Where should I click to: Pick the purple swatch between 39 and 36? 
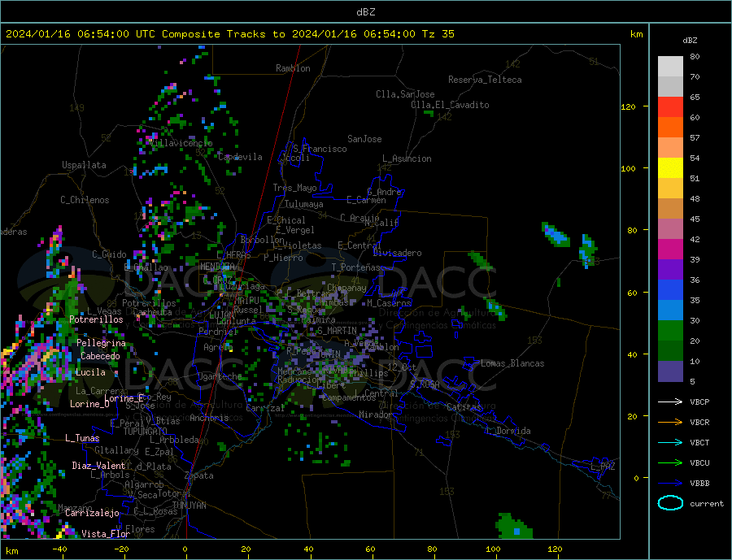670,270
